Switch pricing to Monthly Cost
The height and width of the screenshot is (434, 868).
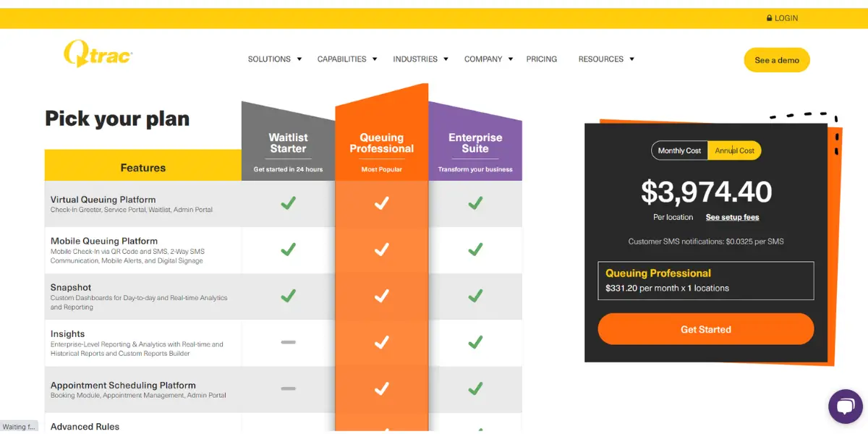[x=679, y=150]
